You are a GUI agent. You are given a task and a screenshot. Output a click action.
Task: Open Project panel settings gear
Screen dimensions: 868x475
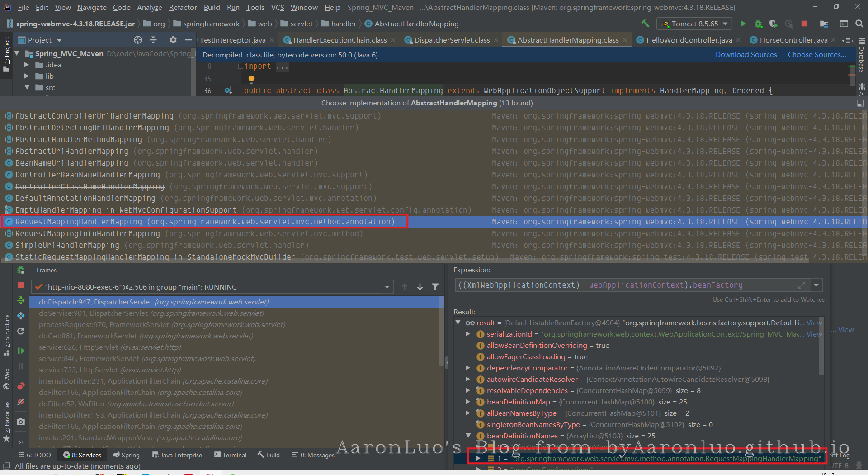173,40
